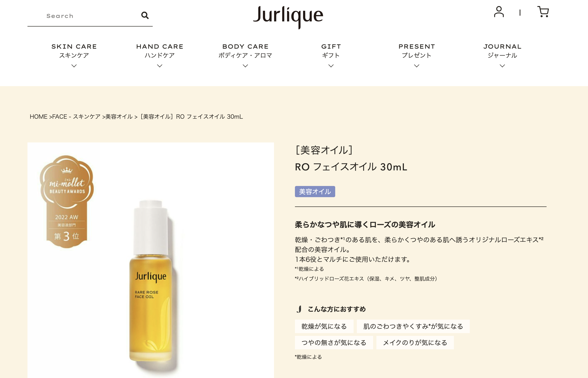Expand the SKIN CARE chevron
This screenshot has height=378, width=588.
click(x=74, y=66)
